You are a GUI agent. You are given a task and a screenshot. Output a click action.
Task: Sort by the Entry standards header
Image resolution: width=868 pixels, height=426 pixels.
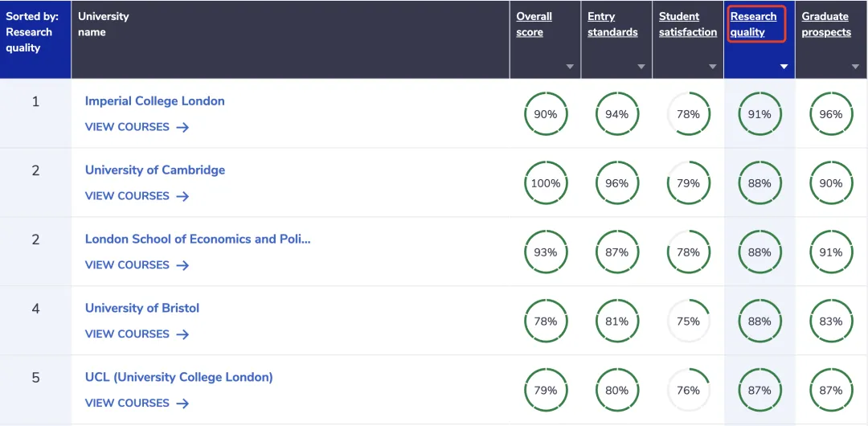pos(612,24)
